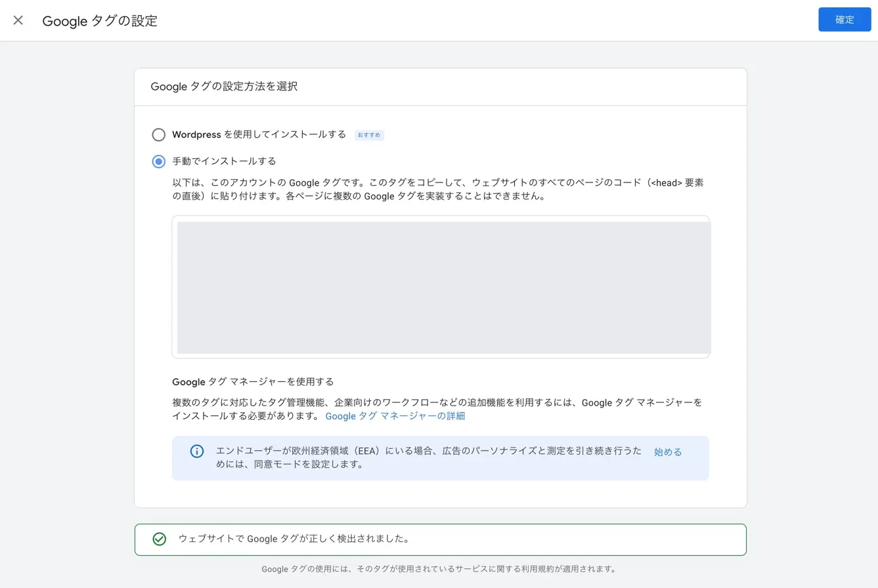The height and width of the screenshot is (588, 878).
Task: Click Google タグ マネージャーを使用する heading
Action: click(x=253, y=381)
